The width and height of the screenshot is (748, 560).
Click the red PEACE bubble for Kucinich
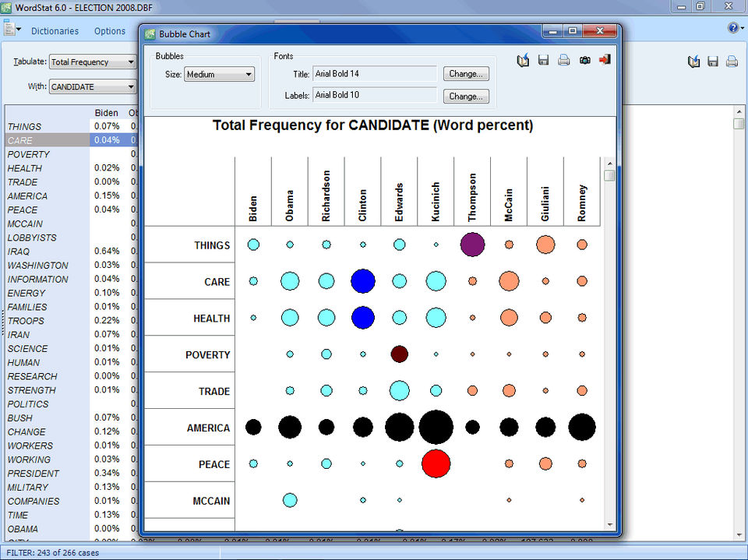point(436,463)
